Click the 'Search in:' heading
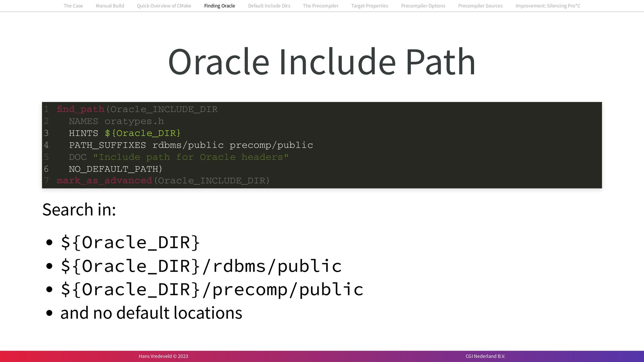This screenshot has width=644, height=362. pos(79,209)
